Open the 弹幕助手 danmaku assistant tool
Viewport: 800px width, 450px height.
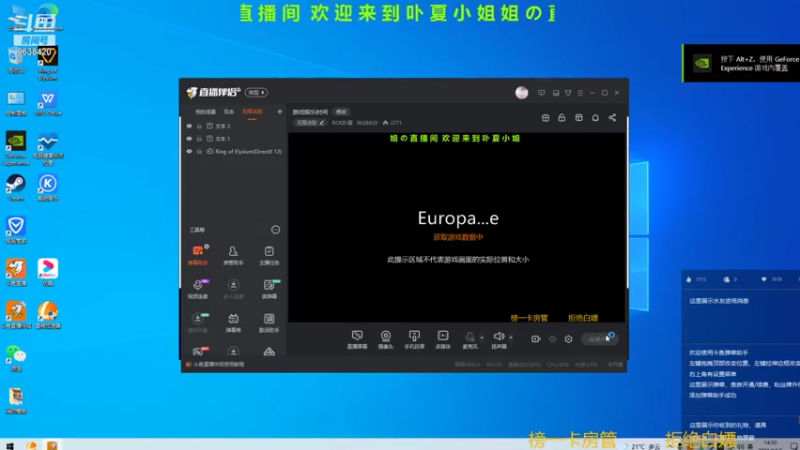[x=198, y=255]
